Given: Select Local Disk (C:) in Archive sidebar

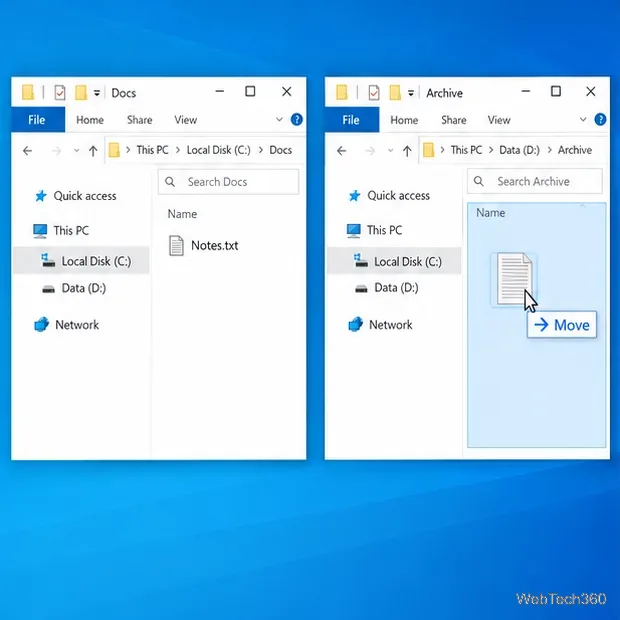Looking at the screenshot, I should click(x=394, y=261).
